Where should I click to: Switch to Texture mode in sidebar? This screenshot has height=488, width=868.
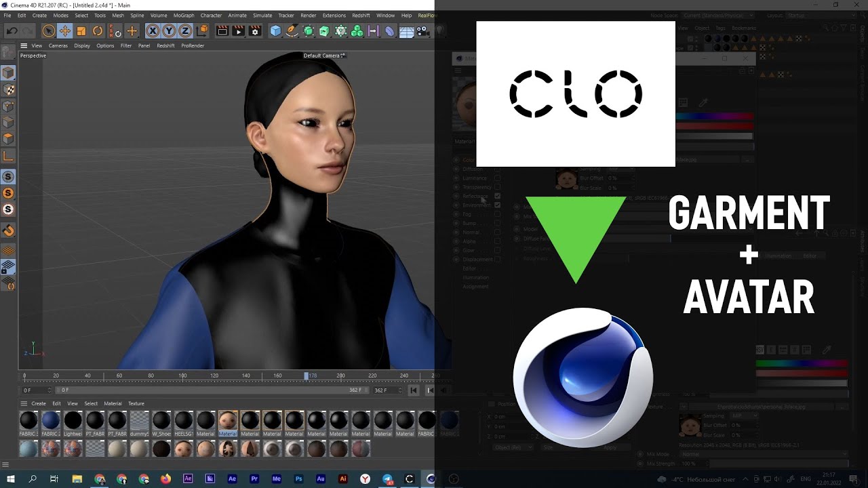point(8,89)
